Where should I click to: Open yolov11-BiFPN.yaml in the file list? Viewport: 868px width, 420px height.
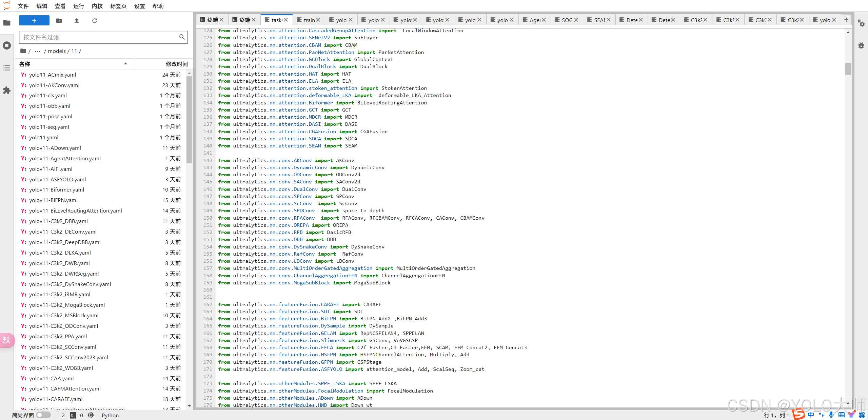point(53,200)
